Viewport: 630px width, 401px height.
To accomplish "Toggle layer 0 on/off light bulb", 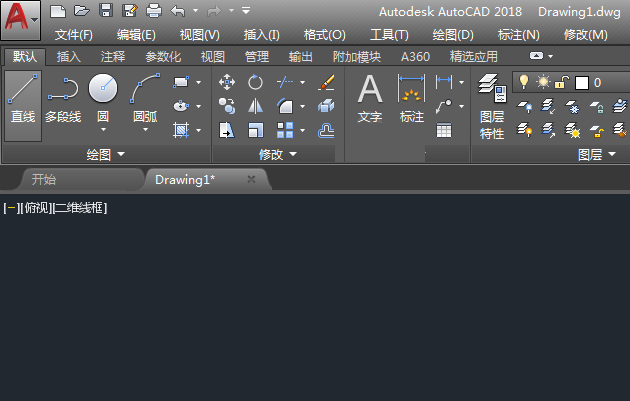I will [524, 82].
